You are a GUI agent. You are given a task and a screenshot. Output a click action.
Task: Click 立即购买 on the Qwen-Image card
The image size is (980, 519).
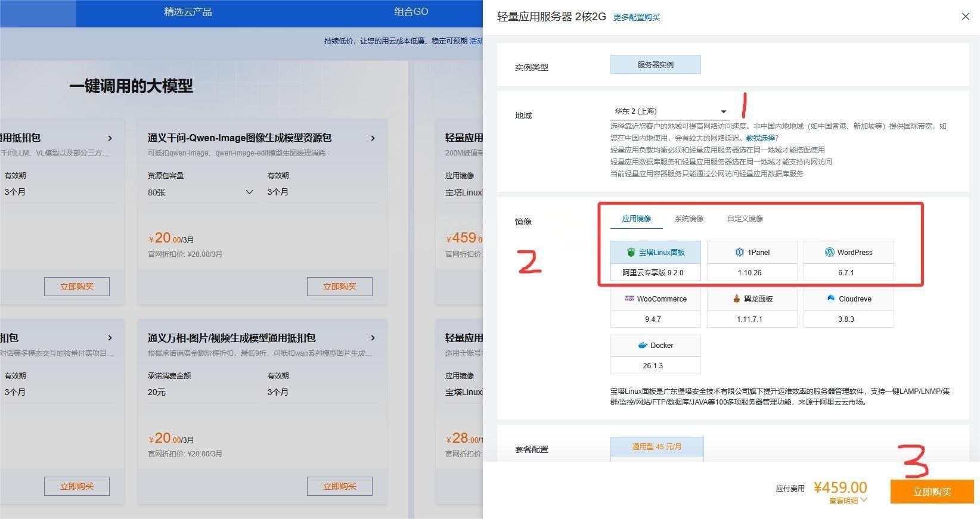tap(340, 287)
